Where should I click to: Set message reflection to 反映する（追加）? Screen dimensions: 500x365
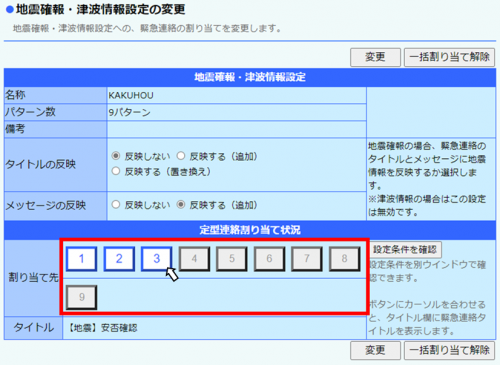click(181, 205)
